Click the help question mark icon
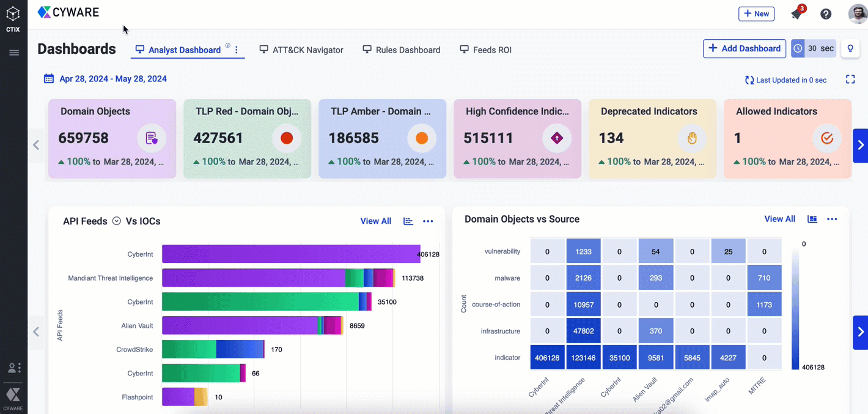This screenshot has width=868, height=414. pos(826,14)
